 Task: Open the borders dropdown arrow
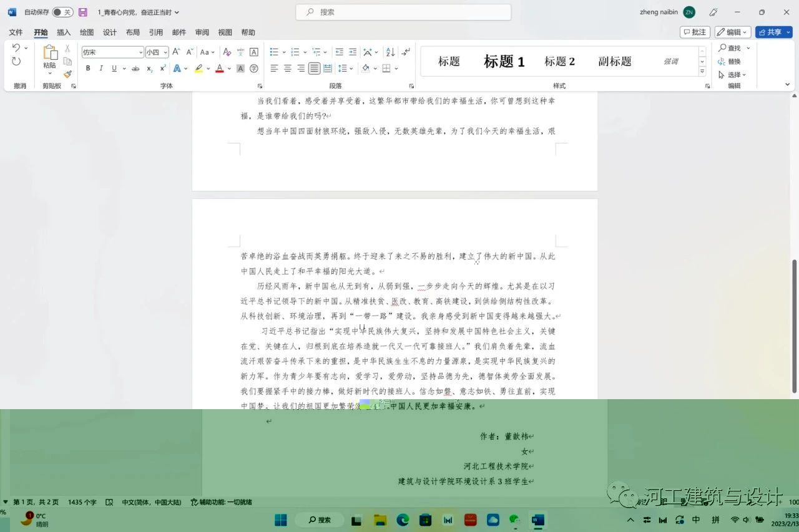pos(396,69)
